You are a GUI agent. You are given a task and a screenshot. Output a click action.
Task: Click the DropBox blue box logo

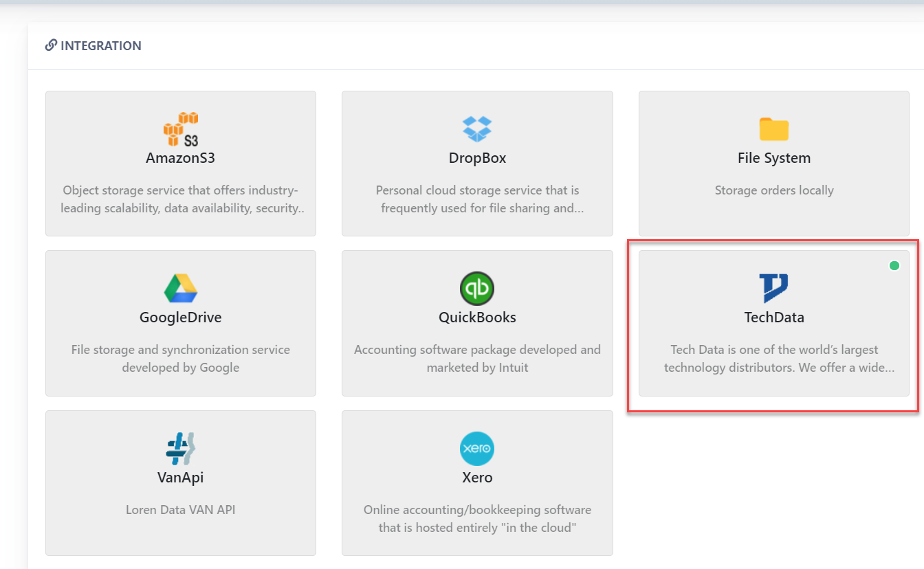[477, 129]
